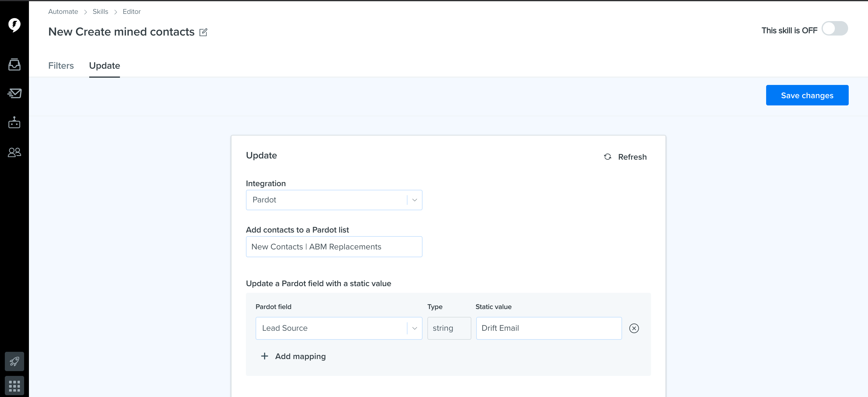Screen dimensions: 868x397
Task: Click the Pardot list input field
Action: 334,247
